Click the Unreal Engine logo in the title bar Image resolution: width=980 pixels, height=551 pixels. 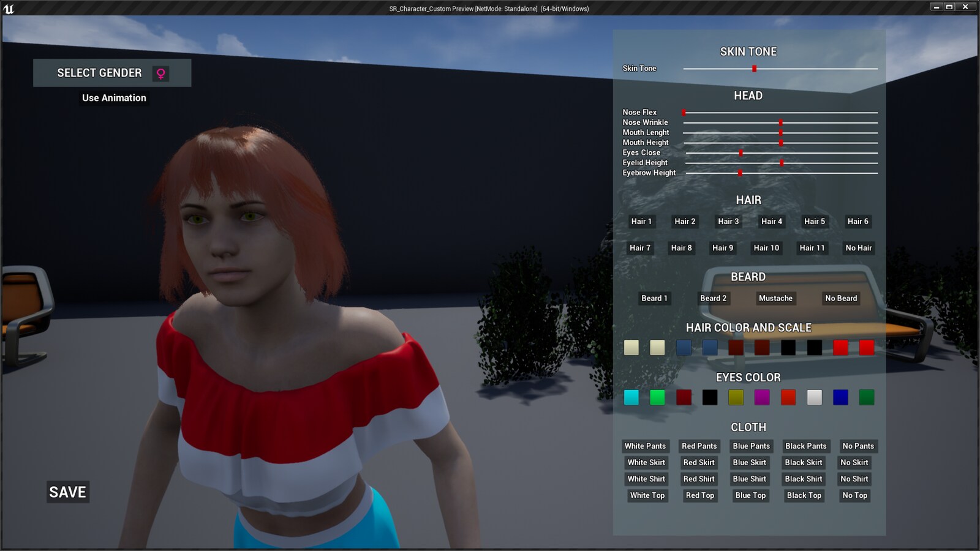[x=9, y=8]
